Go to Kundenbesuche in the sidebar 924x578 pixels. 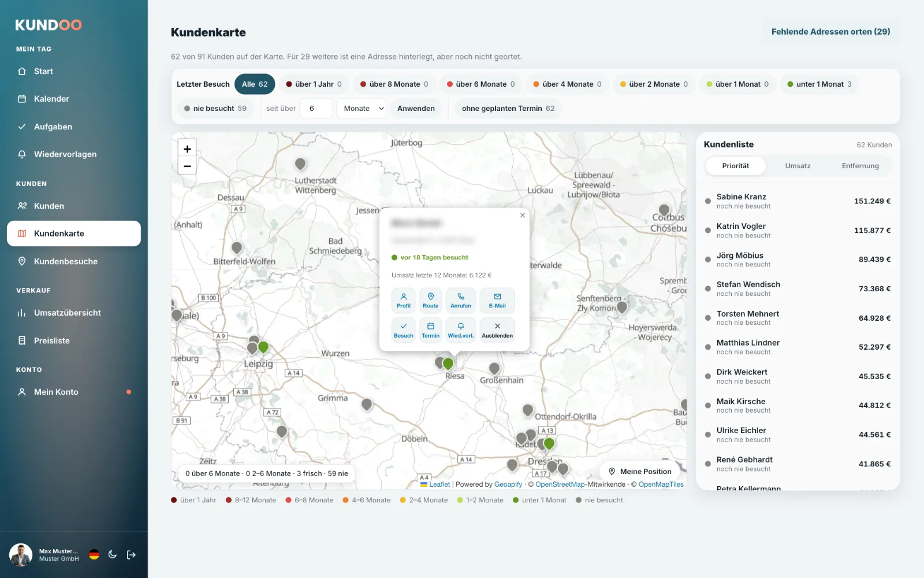pyautogui.click(x=74, y=261)
